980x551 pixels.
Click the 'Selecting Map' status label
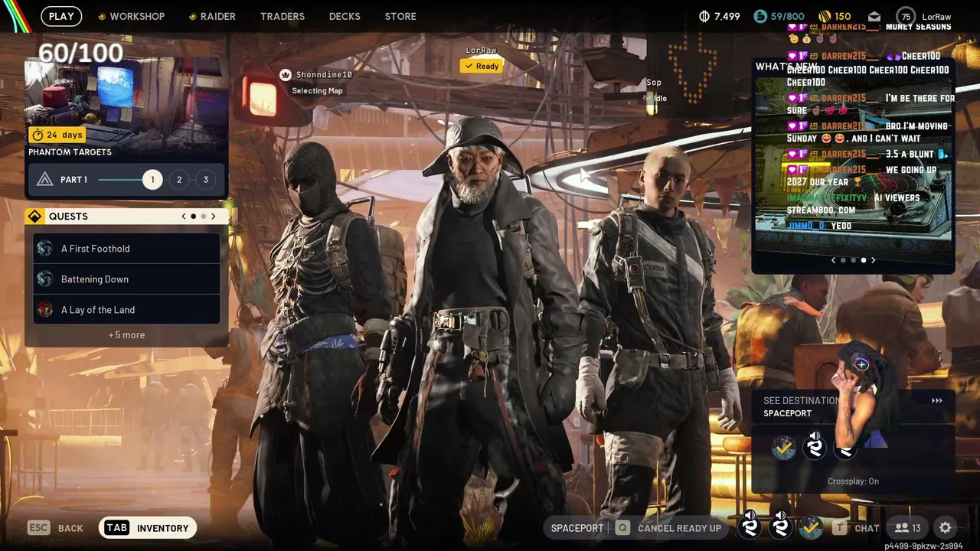click(x=317, y=90)
